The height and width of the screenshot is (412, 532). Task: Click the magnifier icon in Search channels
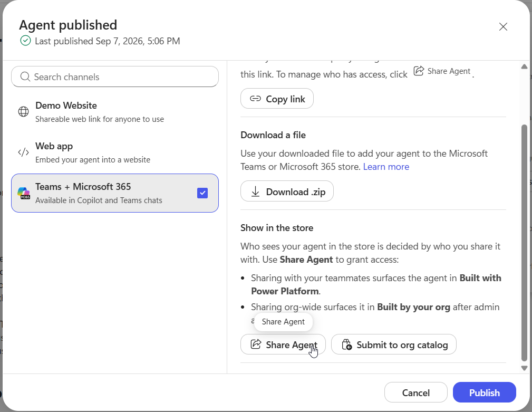click(25, 76)
